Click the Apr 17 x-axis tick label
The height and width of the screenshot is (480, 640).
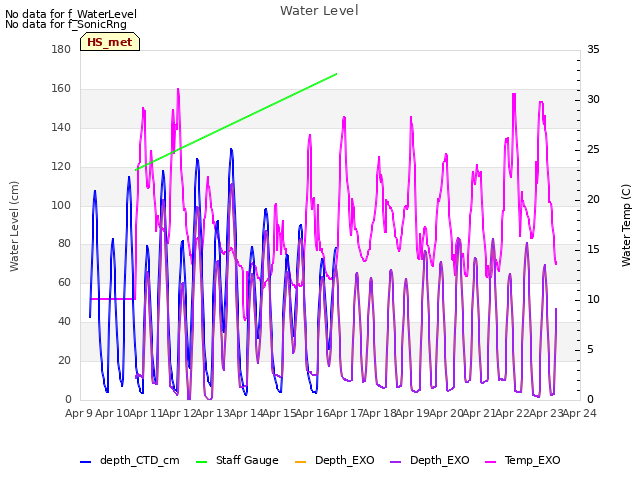click(x=346, y=413)
